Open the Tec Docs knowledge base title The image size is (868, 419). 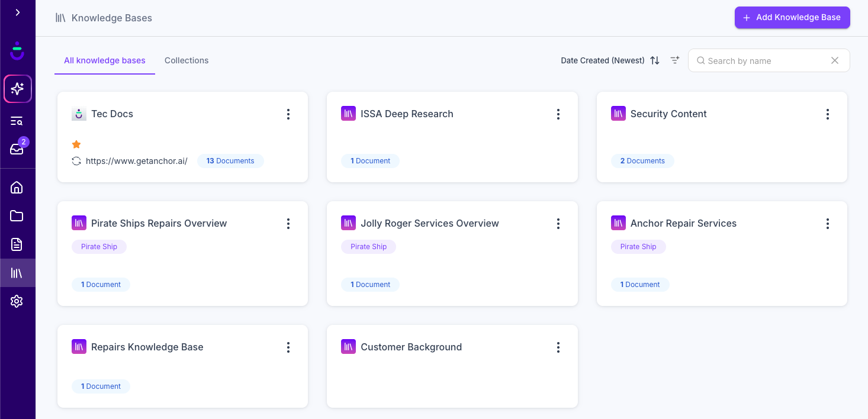112,114
